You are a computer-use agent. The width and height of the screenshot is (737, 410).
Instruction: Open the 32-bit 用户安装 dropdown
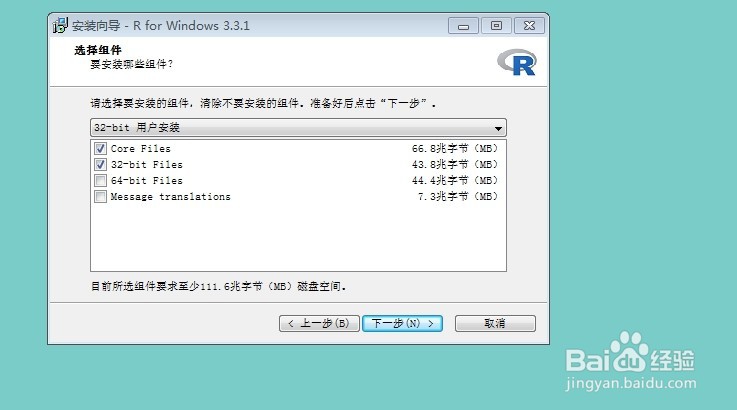[x=298, y=127]
